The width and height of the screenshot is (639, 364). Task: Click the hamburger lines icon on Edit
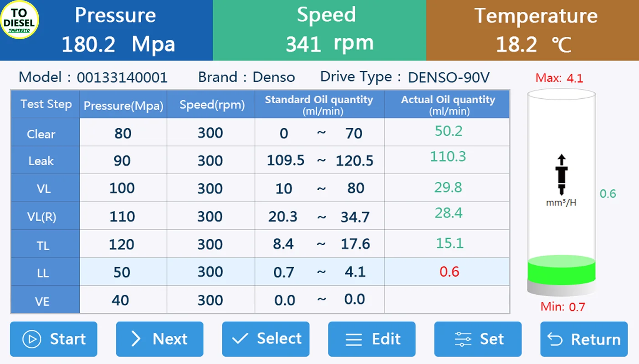(x=353, y=339)
